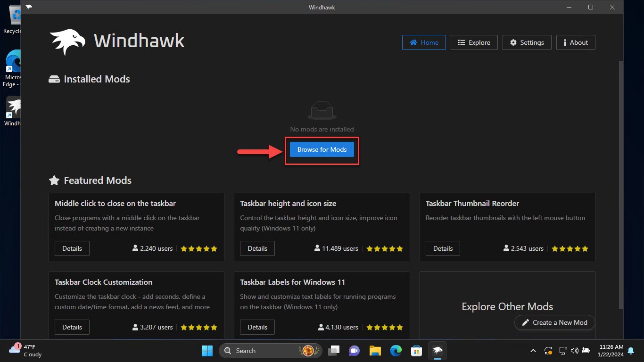Open the Settings tab

[527, 42]
